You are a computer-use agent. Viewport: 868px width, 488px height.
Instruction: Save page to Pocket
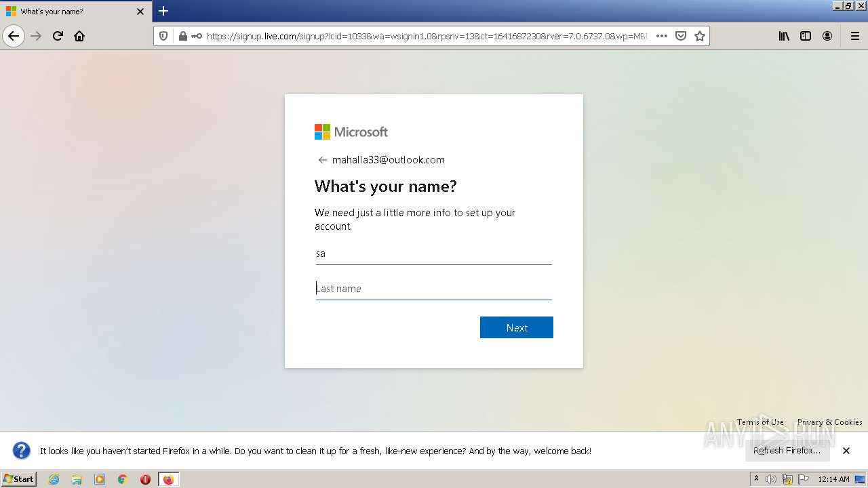click(681, 36)
